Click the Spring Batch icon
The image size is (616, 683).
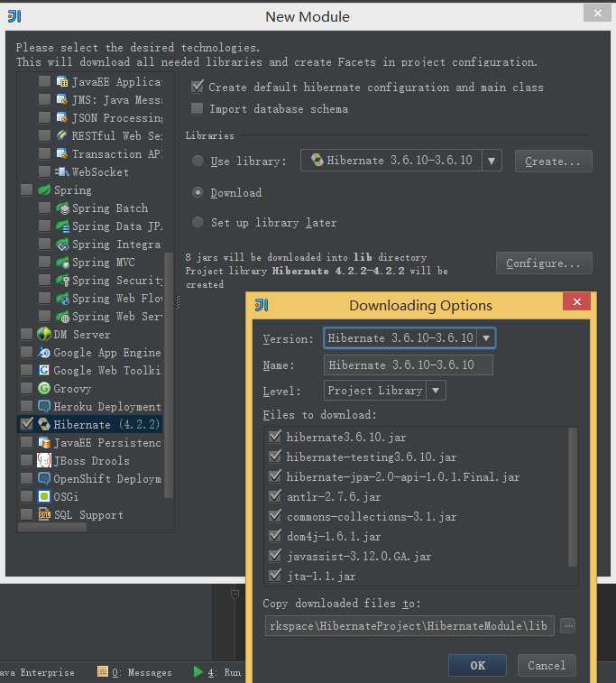(x=63, y=208)
